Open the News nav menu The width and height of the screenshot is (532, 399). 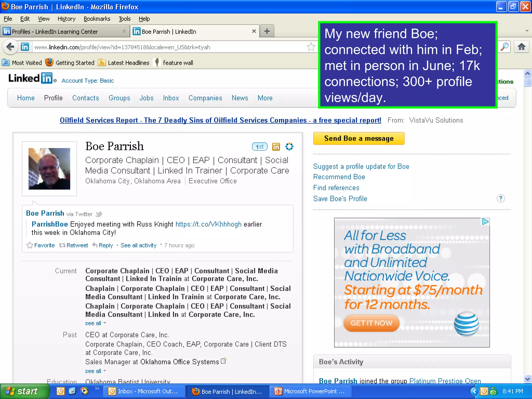click(x=240, y=98)
